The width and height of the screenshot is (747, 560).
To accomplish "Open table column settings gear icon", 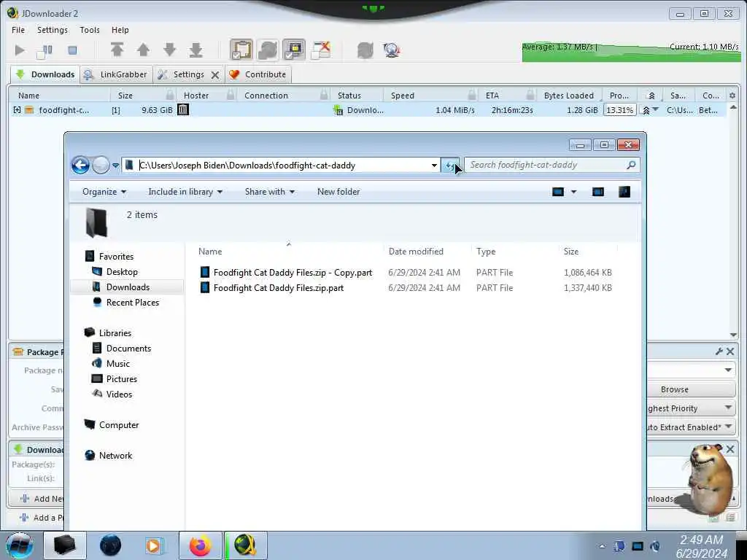I will (x=732, y=96).
